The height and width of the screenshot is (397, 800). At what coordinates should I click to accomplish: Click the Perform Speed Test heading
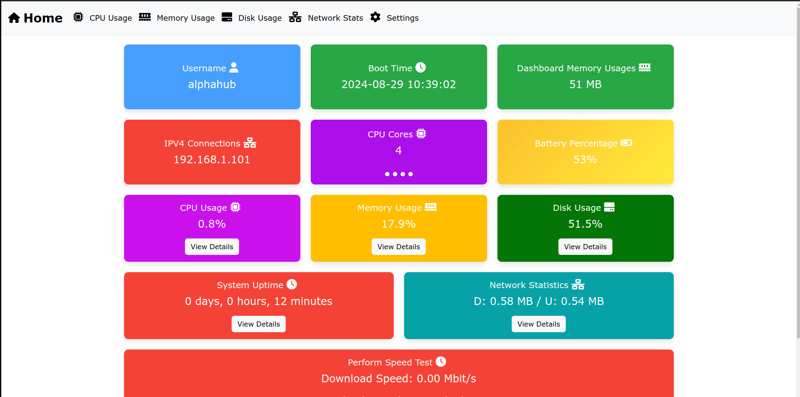390,362
